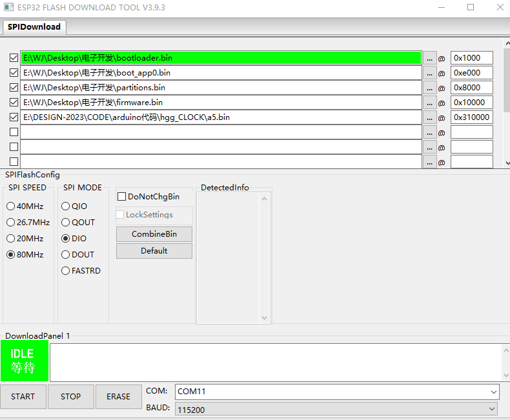Screen dimensions: 510x420
Task: Click the DetectedInfo scroll up arrow
Action: 265,199
